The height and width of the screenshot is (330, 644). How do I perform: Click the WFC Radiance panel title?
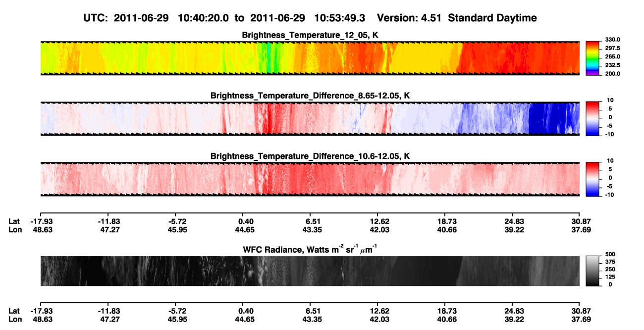pos(310,249)
